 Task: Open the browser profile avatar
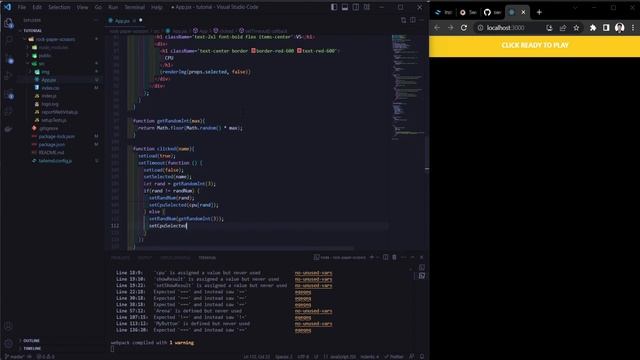pyautogui.click(x=620, y=28)
